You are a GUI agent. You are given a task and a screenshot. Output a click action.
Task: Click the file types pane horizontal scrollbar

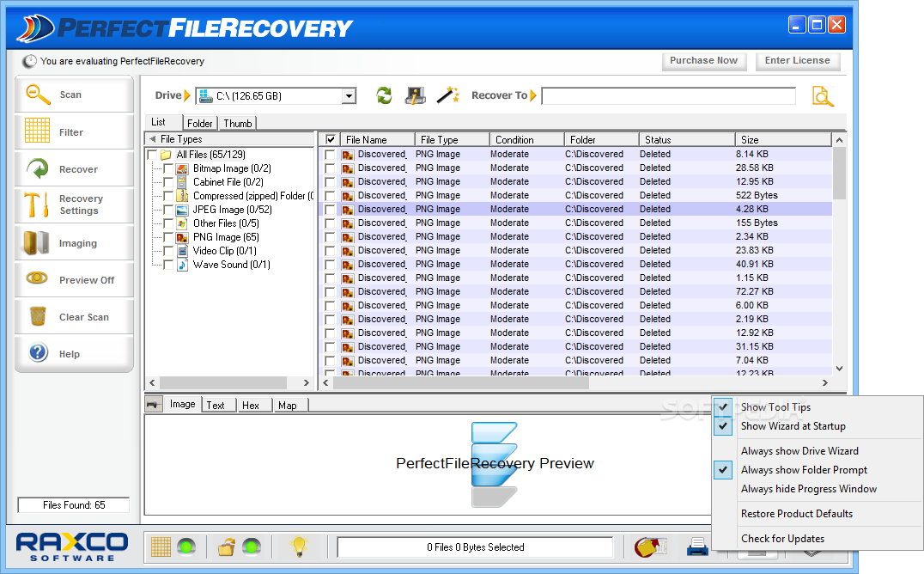228,383
